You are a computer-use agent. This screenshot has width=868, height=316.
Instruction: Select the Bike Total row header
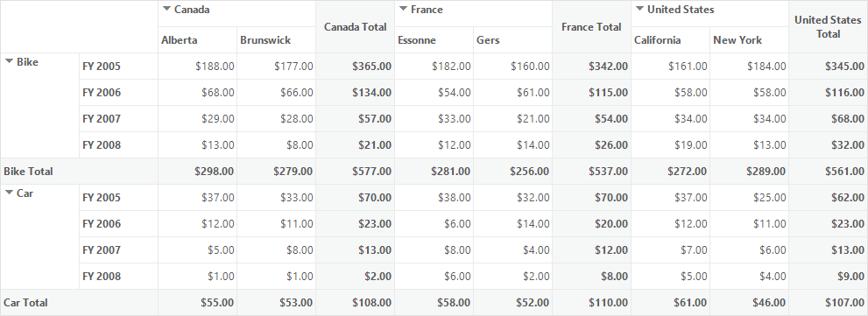(79, 171)
